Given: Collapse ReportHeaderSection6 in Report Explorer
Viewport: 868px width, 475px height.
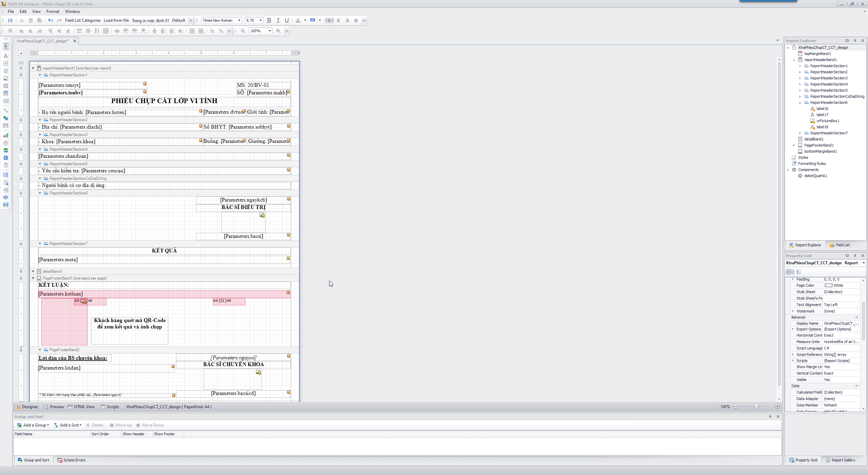Looking at the screenshot, I should point(800,103).
